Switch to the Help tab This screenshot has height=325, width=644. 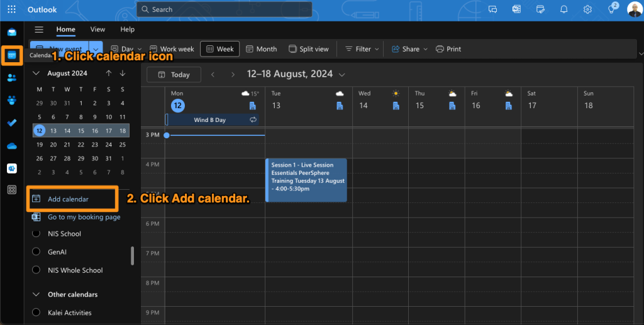(127, 29)
